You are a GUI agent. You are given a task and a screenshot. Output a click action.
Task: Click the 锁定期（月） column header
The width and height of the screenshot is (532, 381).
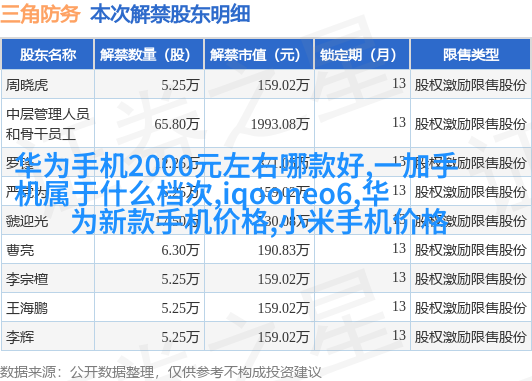click(x=362, y=54)
